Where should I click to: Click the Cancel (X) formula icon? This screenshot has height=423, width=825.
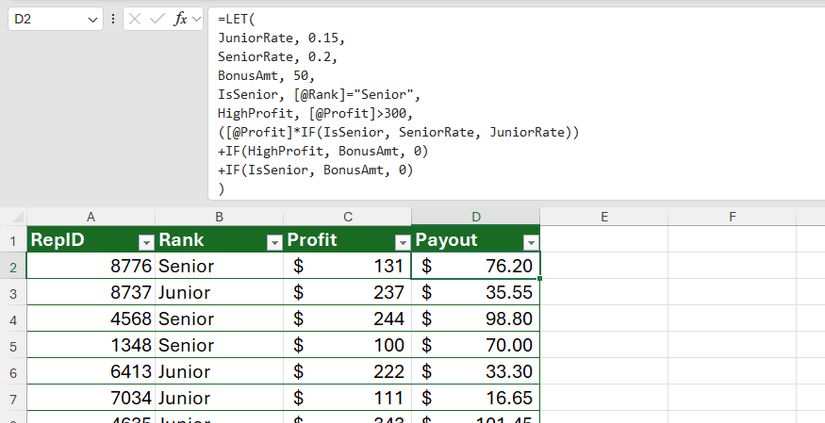(136, 19)
